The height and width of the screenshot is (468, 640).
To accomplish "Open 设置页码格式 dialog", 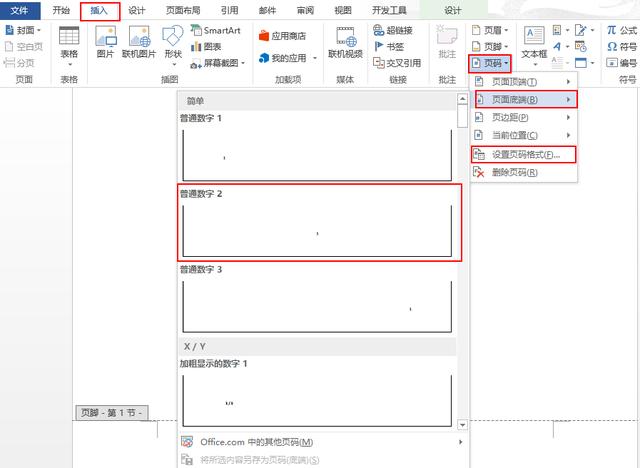I will tap(523, 155).
